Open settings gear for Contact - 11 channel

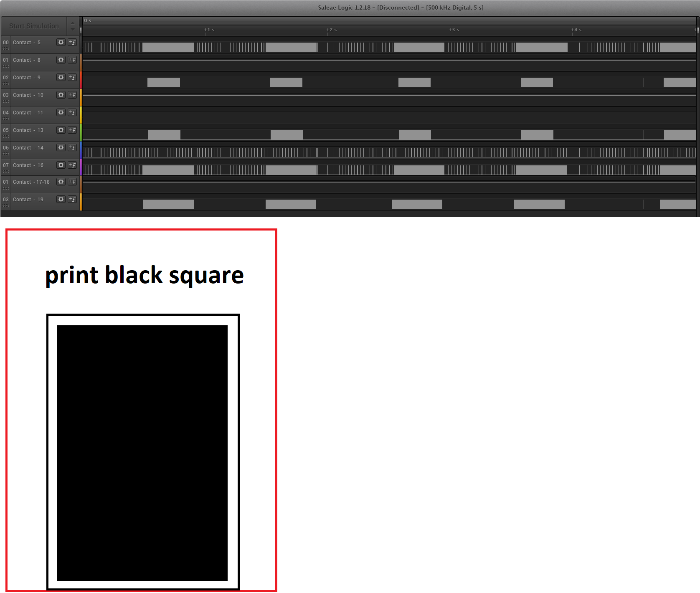click(61, 112)
